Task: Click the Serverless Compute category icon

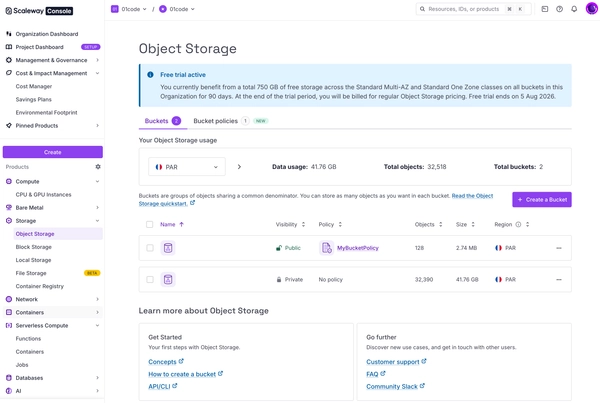Action: (9, 325)
